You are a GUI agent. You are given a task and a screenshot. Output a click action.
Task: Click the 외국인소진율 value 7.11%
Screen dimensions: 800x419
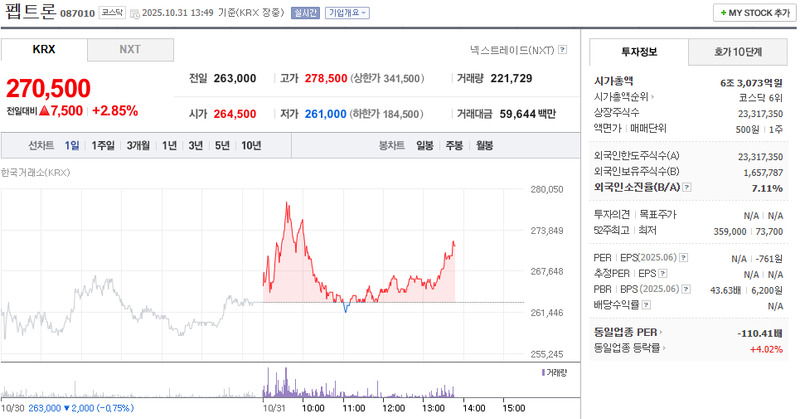pyautogui.click(x=767, y=189)
